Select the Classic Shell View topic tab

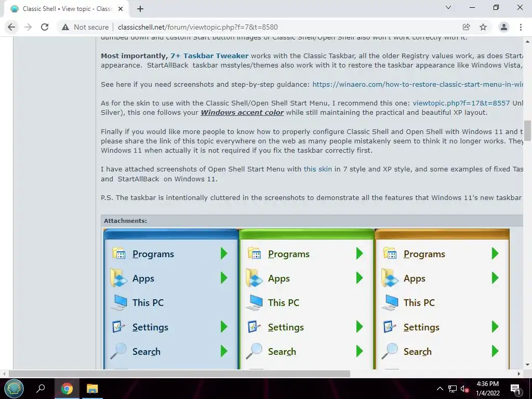click(x=67, y=9)
